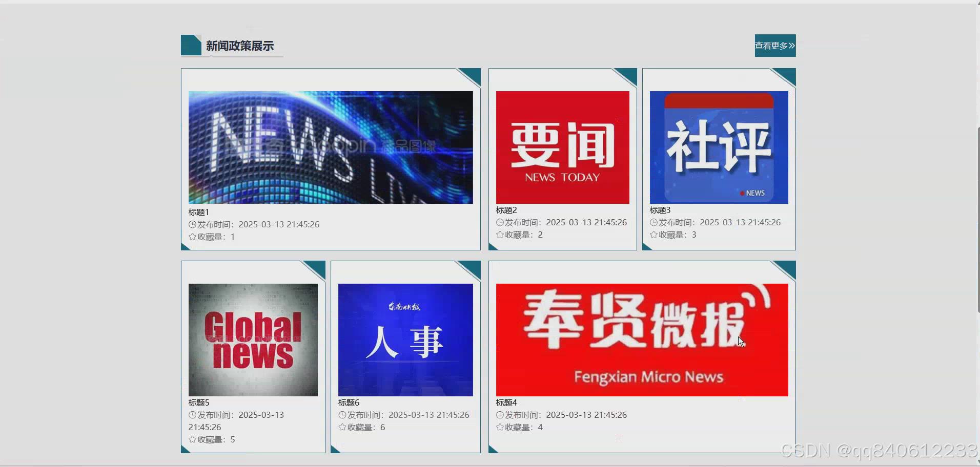Viewport: 980px width, 467px height.
Task: Click the 新闻政策展示 section heading
Action: 240,46
